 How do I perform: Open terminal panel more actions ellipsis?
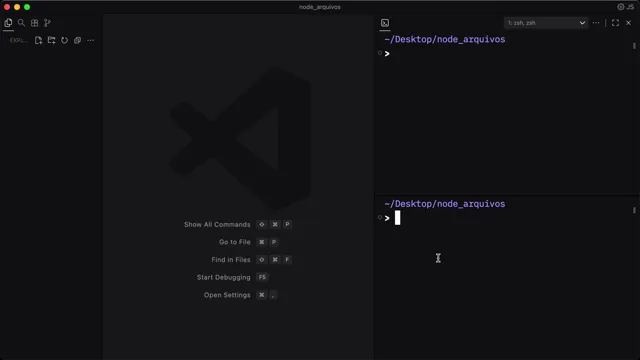pyautogui.click(x=596, y=23)
